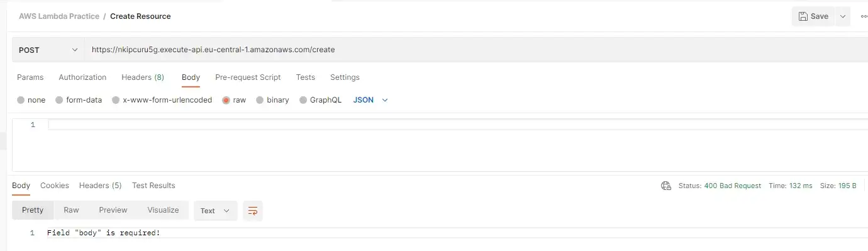Open the JSON format dropdown
The height and width of the screenshot is (251, 868).
(x=370, y=100)
